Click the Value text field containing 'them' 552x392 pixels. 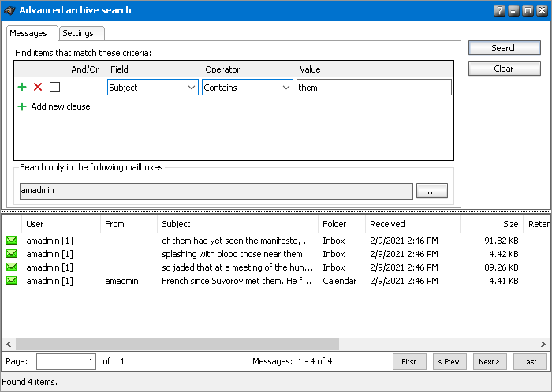[x=374, y=88]
